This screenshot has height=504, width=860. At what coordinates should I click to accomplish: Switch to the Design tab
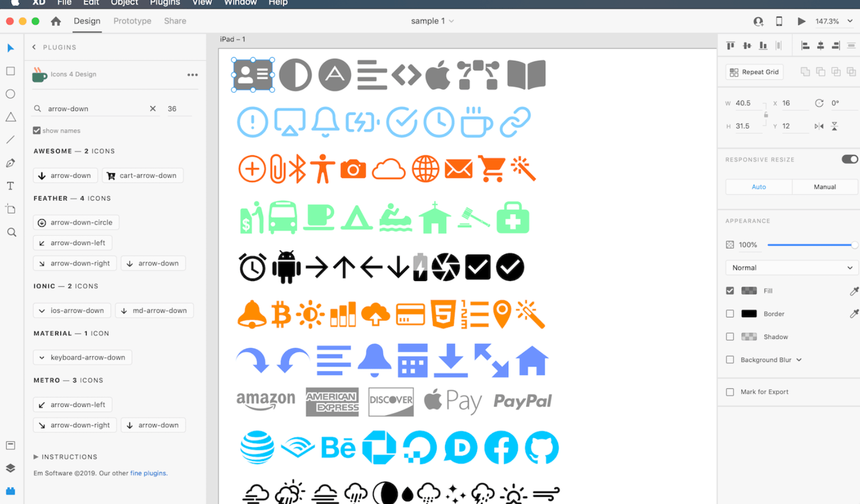[x=87, y=21]
